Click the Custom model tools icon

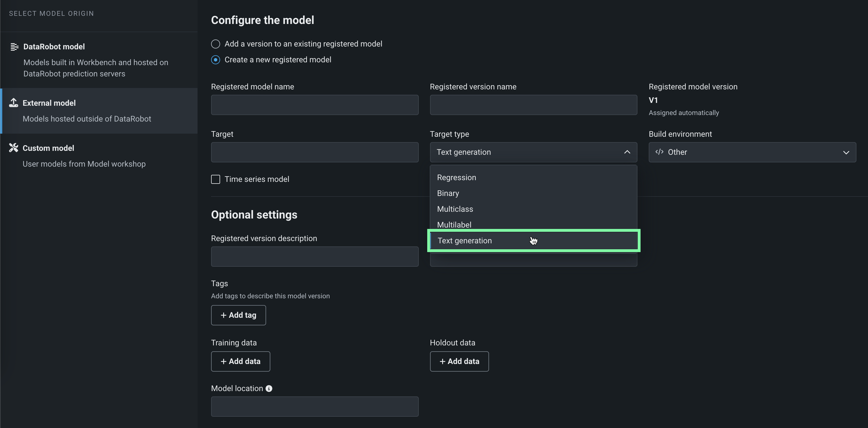pyautogui.click(x=14, y=148)
